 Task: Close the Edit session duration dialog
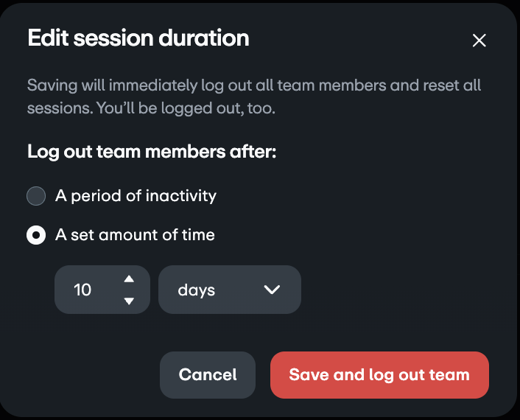point(479,41)
